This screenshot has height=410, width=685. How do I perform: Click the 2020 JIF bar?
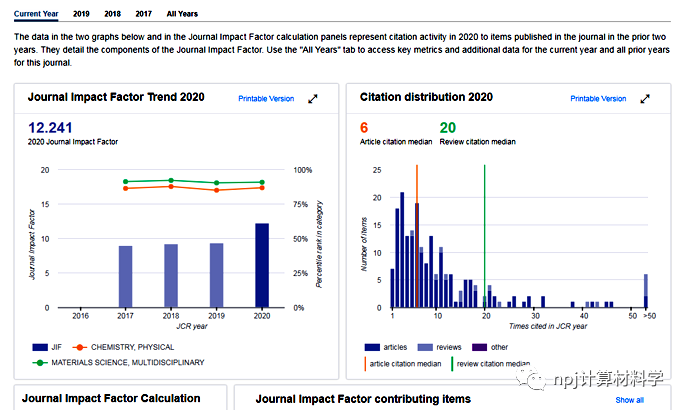[262, 265]
